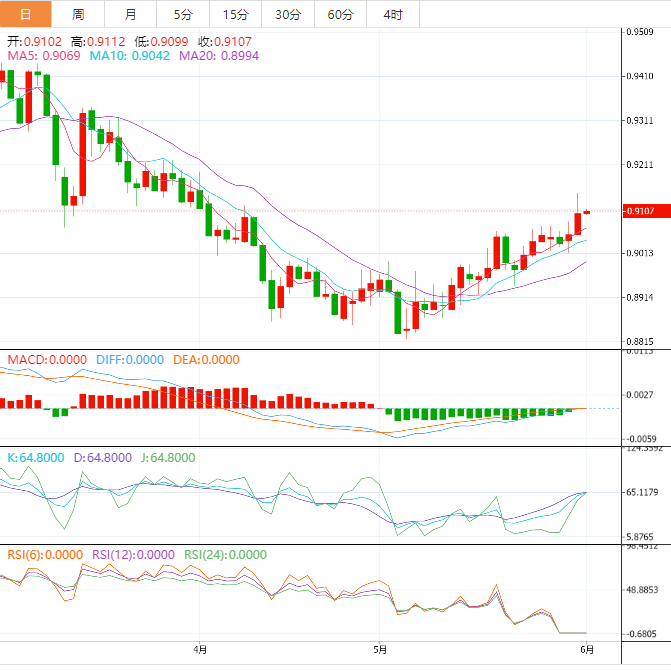671x671 pixels.
Task: Switch to the 60分 chart tab
Action: 340,14
